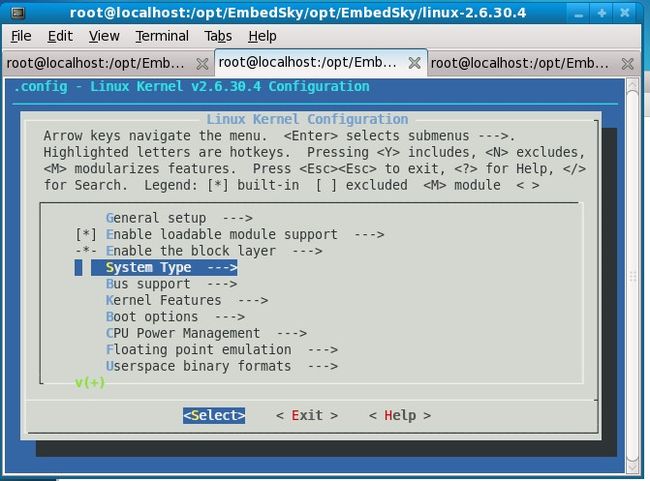650x481 pixels.
Task: Click the 'for Search. Legend:' line
Action: (x=291, y=185)
